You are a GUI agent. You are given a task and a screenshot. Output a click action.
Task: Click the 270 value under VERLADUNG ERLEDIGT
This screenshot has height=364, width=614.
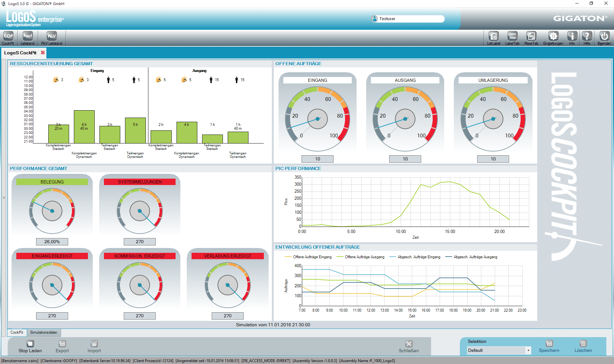click(228, 316)
